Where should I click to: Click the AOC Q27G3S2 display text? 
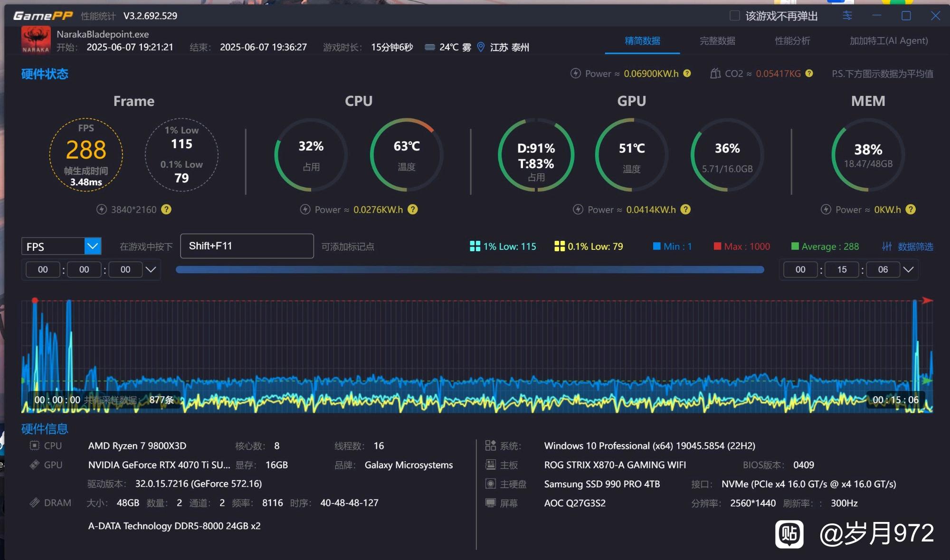[575, 503]
